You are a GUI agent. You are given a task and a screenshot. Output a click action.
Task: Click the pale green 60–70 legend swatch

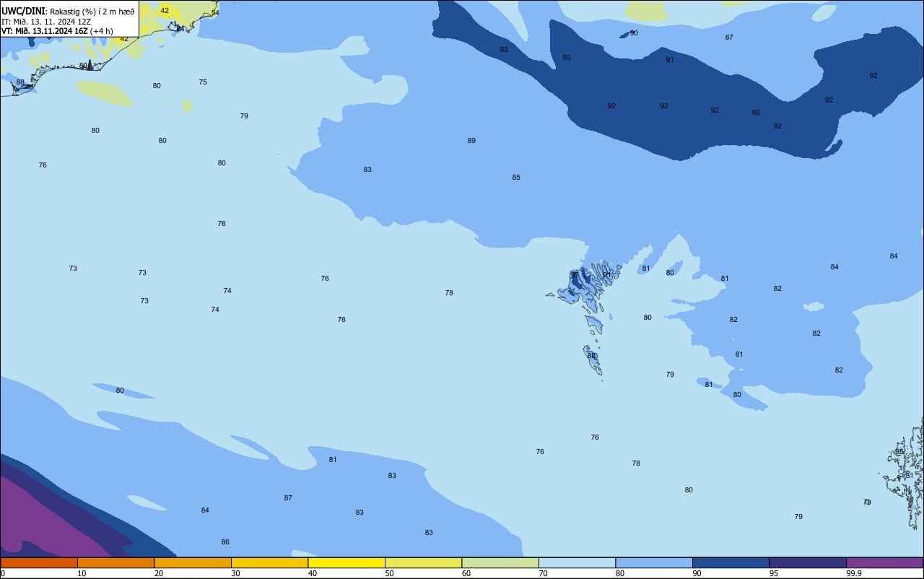(x=500, y=562)
